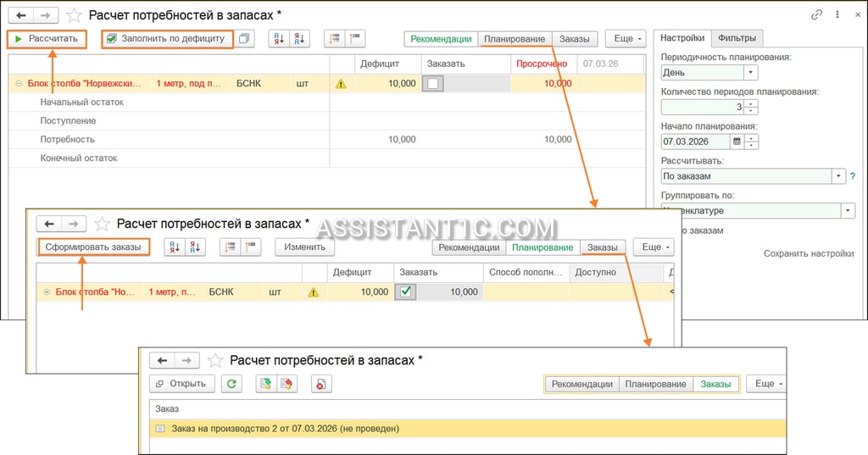Open the calendar icon for Начало планирования
This screenshot has height=455, width=868.
click(x=737, y=141)
